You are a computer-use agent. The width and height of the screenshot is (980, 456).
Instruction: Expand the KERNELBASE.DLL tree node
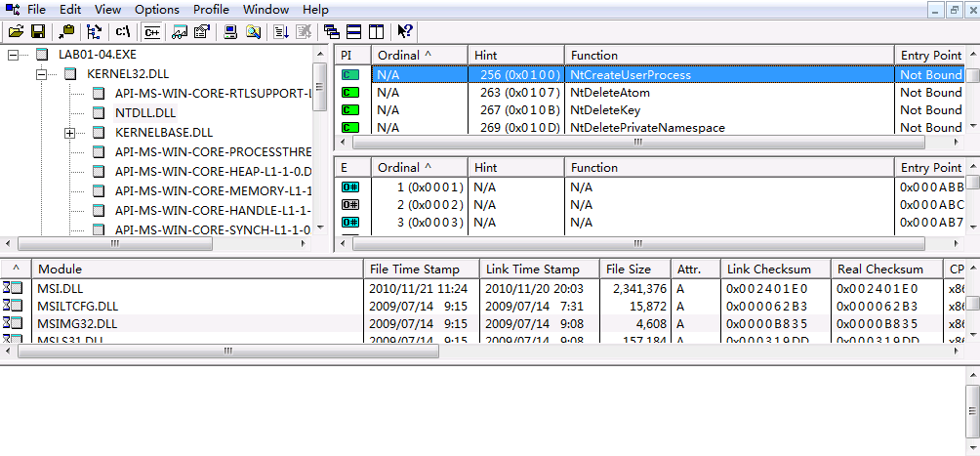tap(70, 132)
